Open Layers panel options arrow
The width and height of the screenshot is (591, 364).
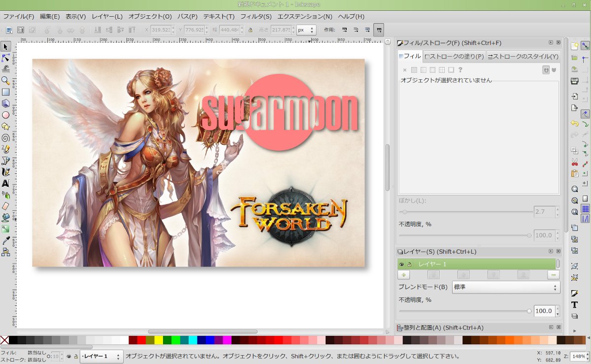tap(551, 252)
